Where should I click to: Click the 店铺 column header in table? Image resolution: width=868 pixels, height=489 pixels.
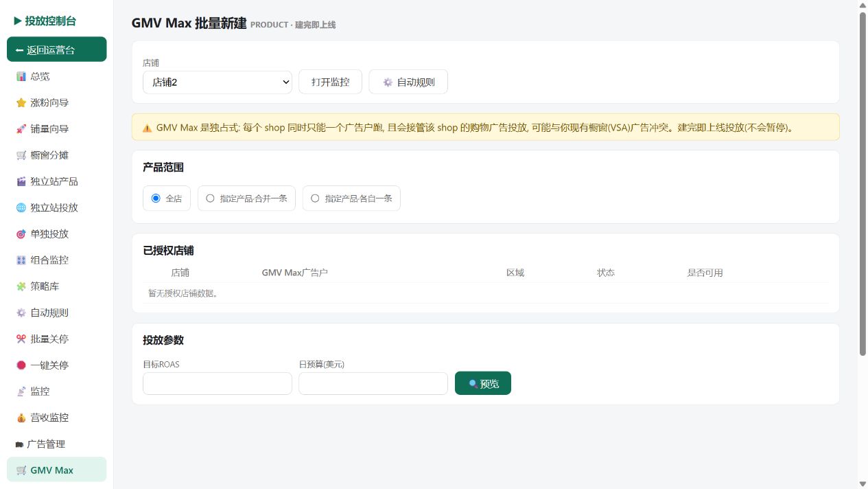[180, 273]
